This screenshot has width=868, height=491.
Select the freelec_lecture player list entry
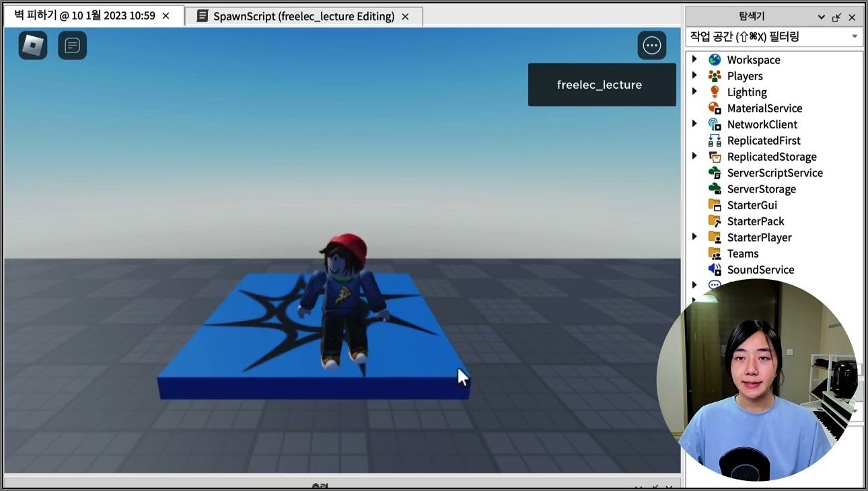(x=602, y=85)
